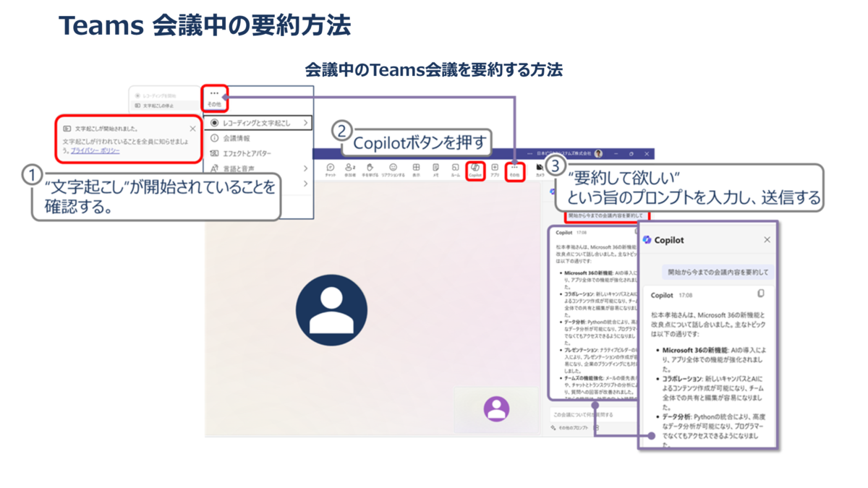The height and width of the screenshot is (488, 868).
Task: Expand 言語と音声 submenu
Action: [x=258, y=168]
